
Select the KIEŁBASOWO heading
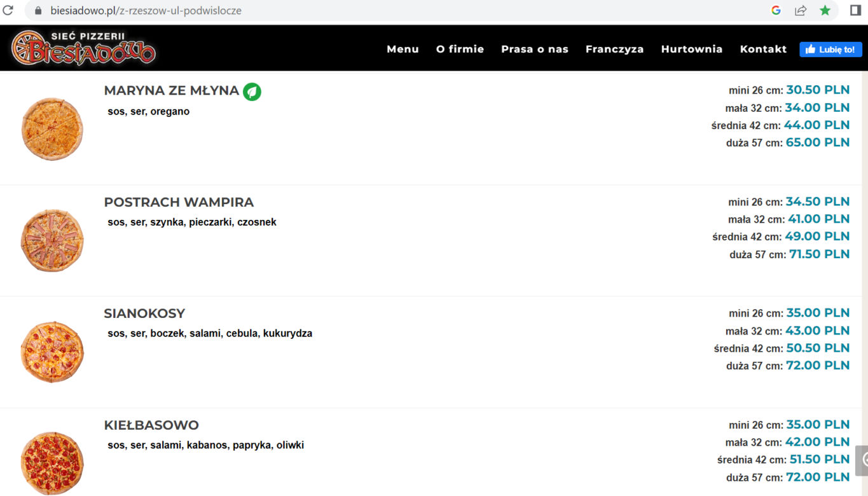coord(151,425)
